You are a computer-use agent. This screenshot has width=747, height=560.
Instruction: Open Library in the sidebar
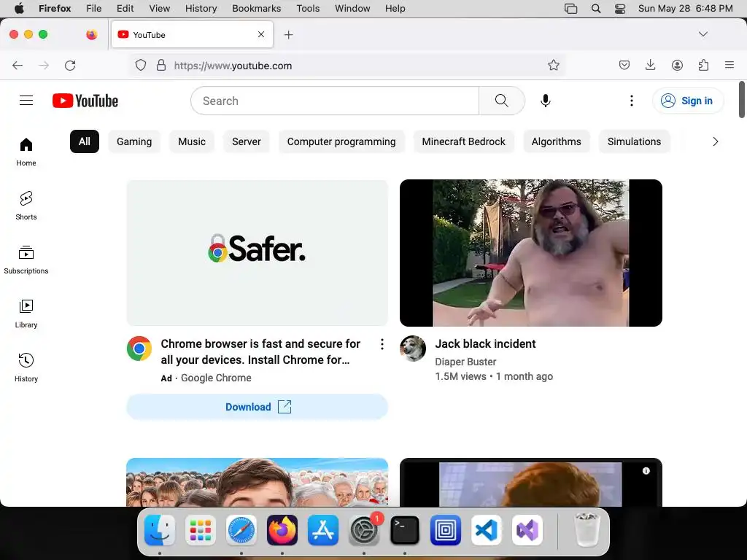(x=26, y=314)
